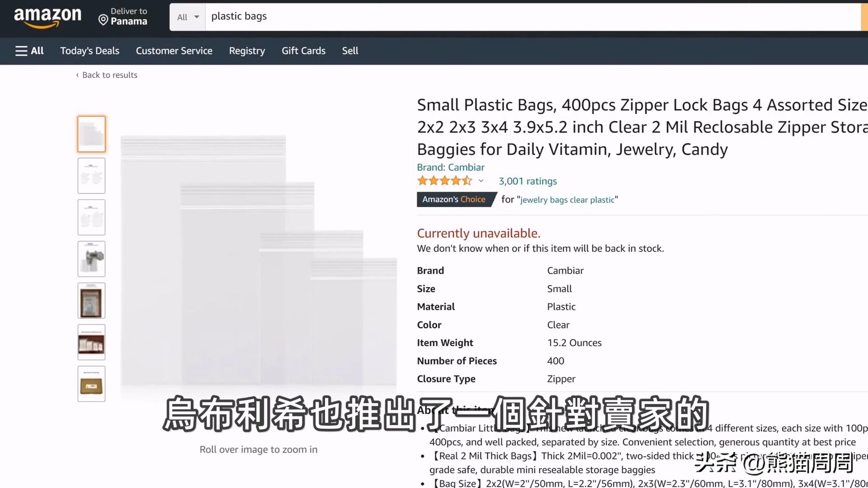Open the Registry page
This screenshot has width=868, height=488.
[x=247, y=51]
